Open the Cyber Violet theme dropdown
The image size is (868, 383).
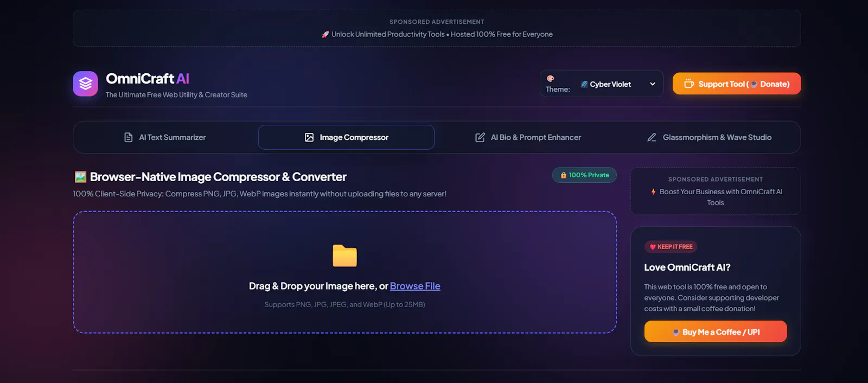[618, 84]
